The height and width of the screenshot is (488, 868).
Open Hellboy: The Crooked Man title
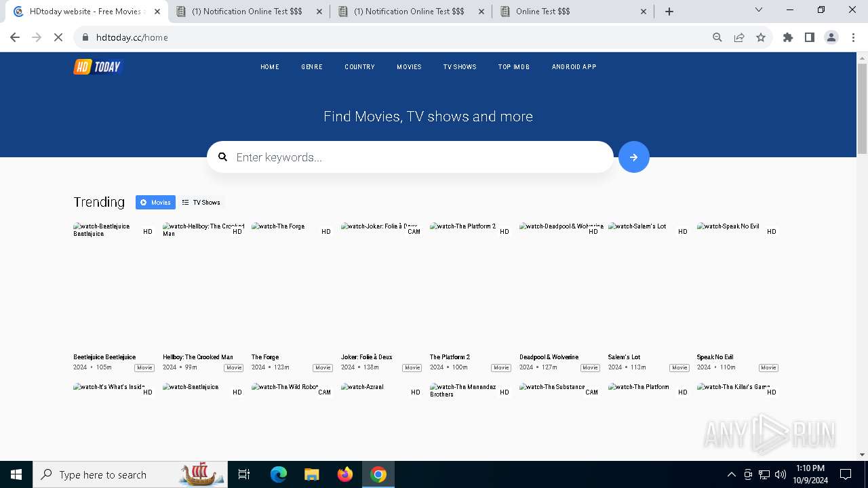pos(198,357)
